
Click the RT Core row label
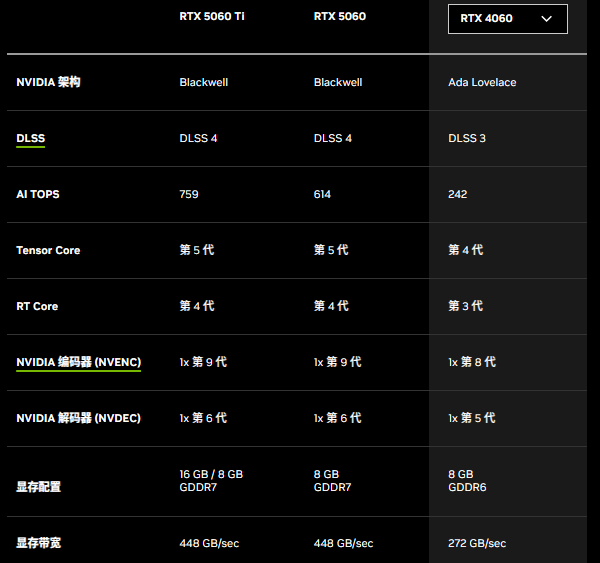point(37,306)
